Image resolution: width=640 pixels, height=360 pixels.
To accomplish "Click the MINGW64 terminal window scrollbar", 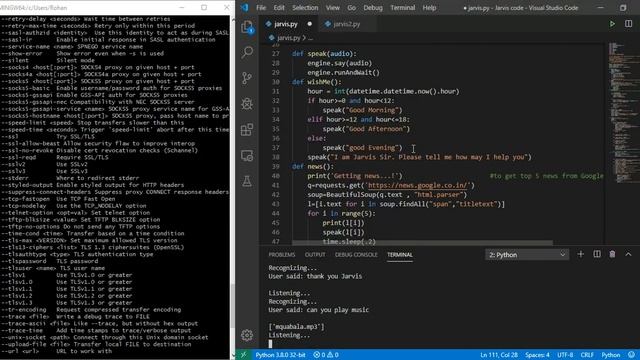I will click(232, 306).
